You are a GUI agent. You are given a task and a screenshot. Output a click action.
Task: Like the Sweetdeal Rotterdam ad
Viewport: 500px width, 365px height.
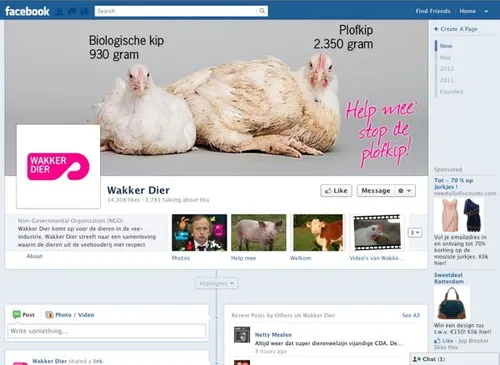444,341
